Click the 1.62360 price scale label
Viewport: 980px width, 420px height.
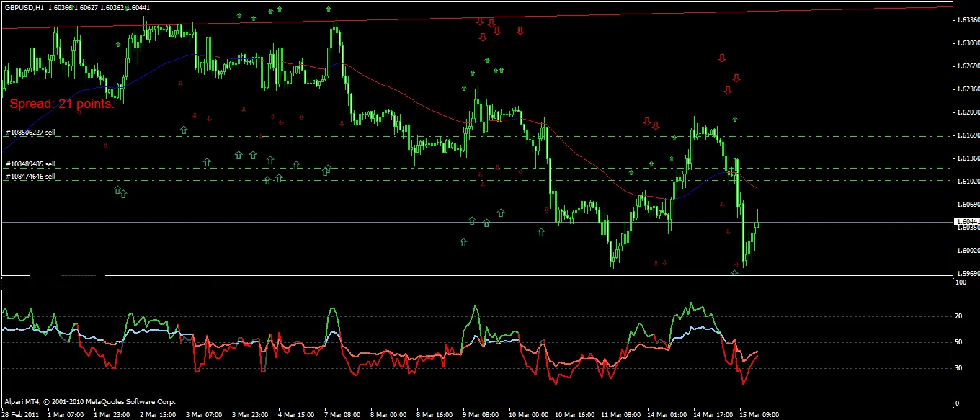coord(968,89)
